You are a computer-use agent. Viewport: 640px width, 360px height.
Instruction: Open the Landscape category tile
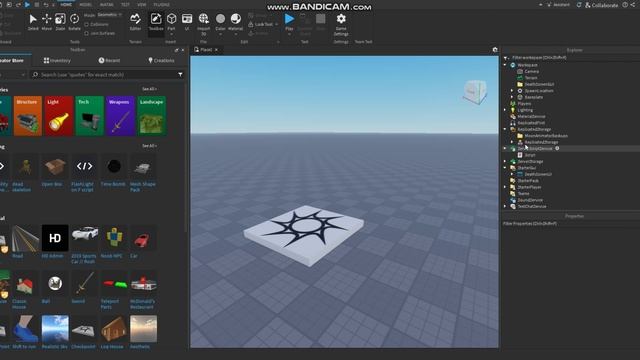pos(151,116)
